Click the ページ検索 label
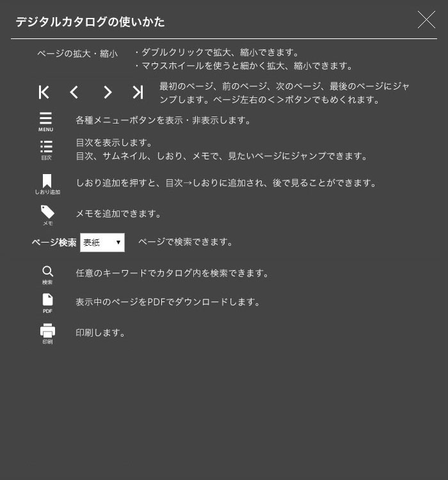The width and height of the screenshot is (448, 480). (x=54, y=243)
